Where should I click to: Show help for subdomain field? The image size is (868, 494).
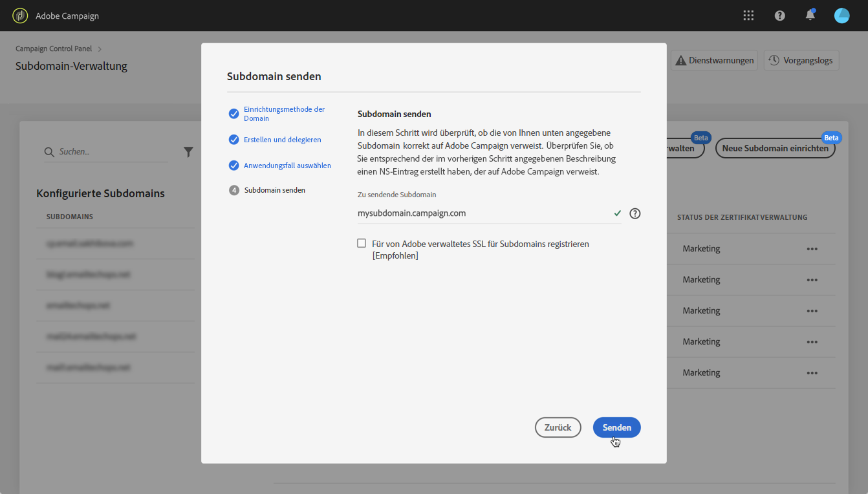click(635, 213)
